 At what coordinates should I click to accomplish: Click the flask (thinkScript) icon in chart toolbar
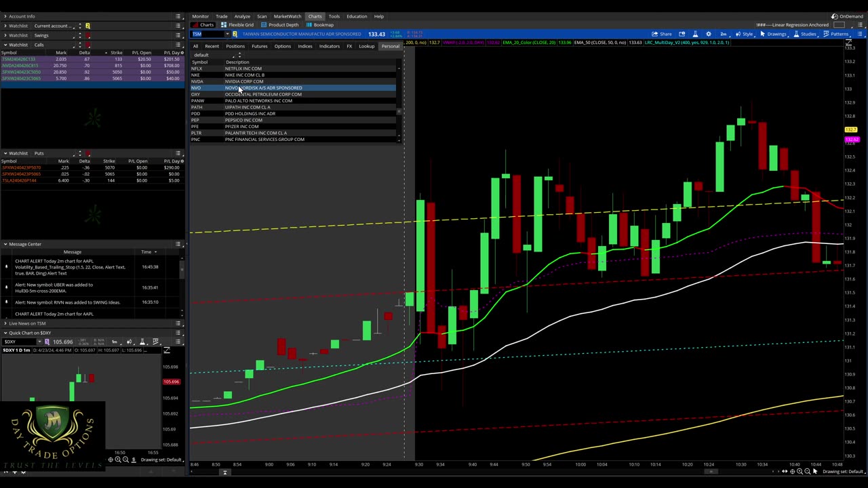[695, 34]
